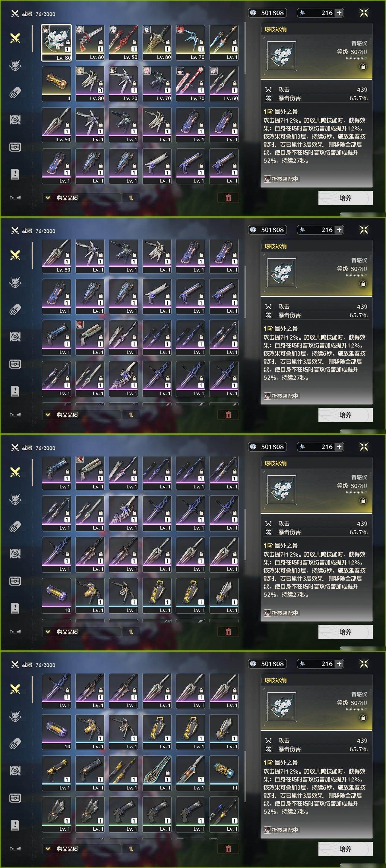Select the pink Lv. 70 sword weapon
This screenshot has height=868, width=386.
(x=191, y=83)
